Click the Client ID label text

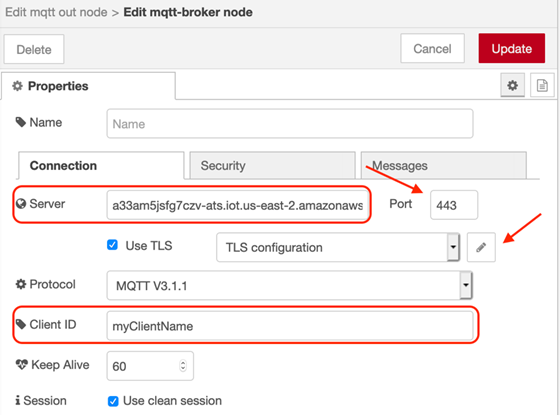(x=53, y=325)
